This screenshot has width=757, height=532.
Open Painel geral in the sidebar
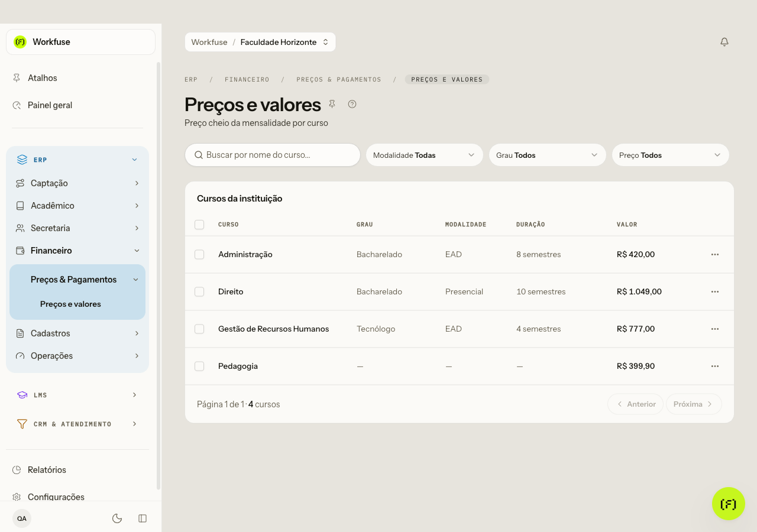[77, 105]
